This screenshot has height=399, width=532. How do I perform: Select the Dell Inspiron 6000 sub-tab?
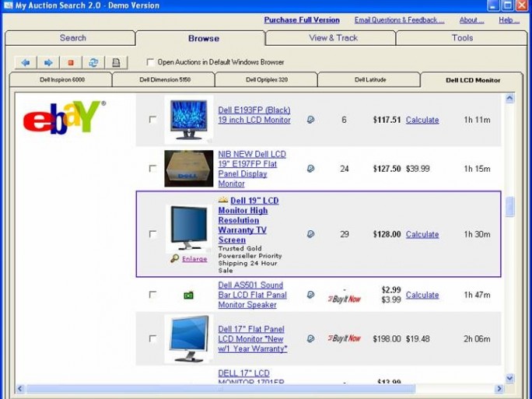[61, 80]
